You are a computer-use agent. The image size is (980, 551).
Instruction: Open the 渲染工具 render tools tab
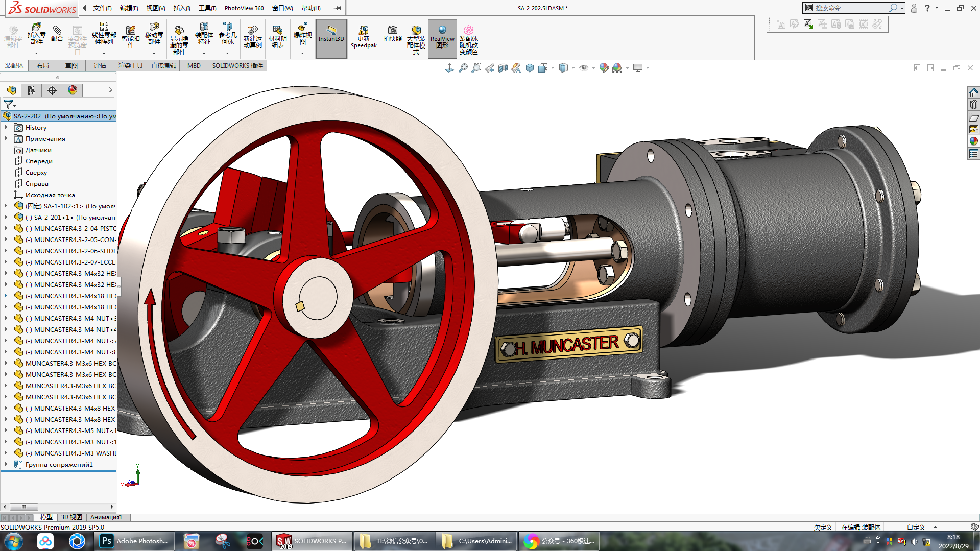coord(131,66)
